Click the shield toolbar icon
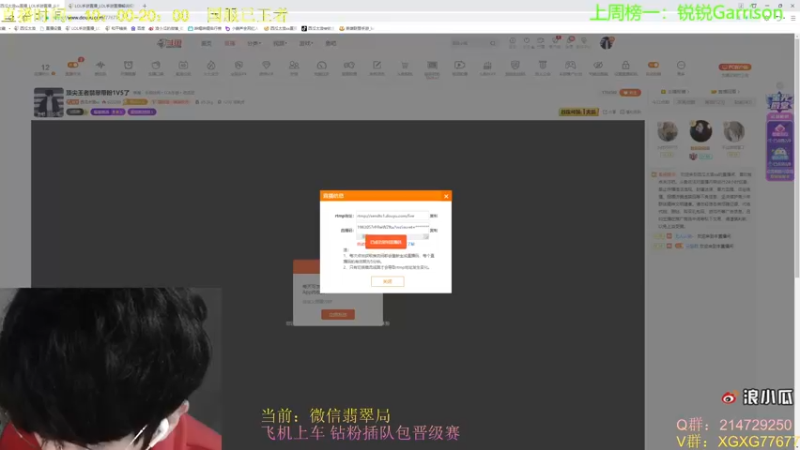This screenshot has width=800, height=450. [x=515, y=65]
